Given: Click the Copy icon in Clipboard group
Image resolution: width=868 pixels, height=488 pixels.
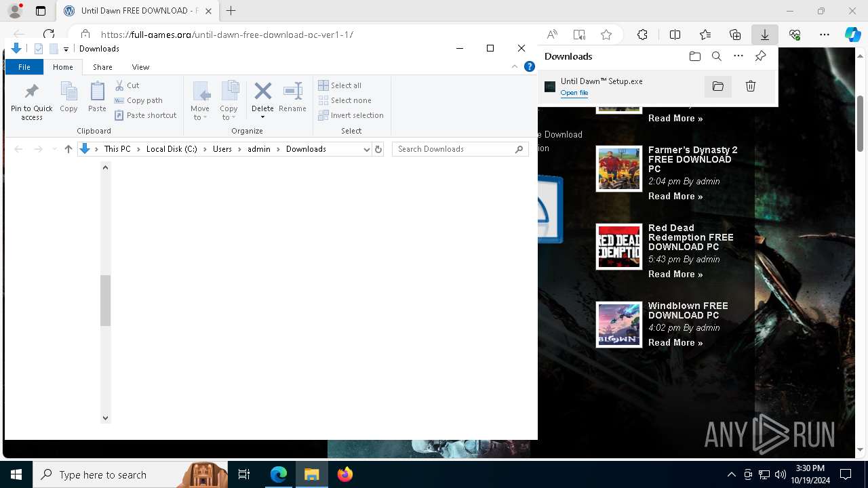Looking at the screenshot, I should pyautogui.click(x=68, y=96).
